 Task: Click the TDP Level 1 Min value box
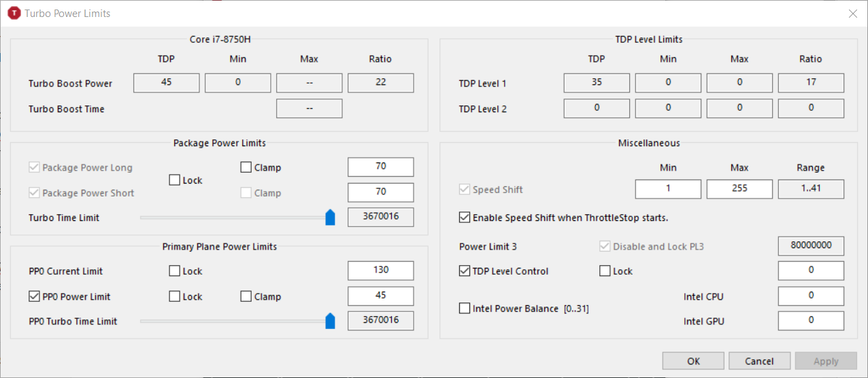[x=668, y=83]
